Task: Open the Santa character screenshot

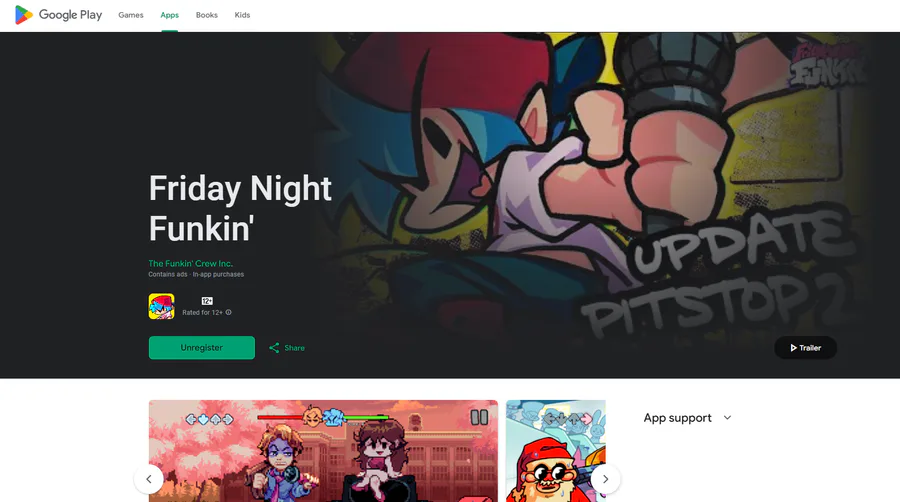Action: pyautogui.click(x=556, y=451)
